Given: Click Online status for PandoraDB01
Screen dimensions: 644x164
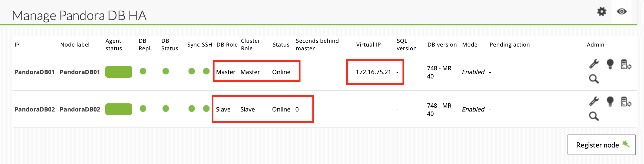Looking at the screenshot, I should (281, 72).
